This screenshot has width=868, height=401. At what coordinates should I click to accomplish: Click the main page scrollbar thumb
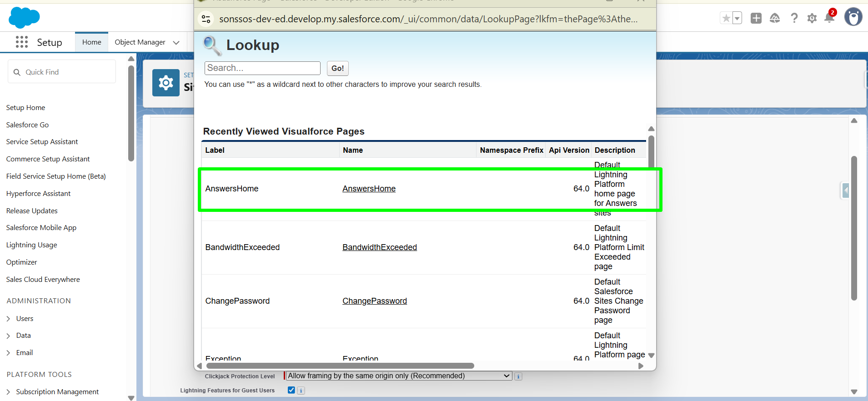point(854,228)
